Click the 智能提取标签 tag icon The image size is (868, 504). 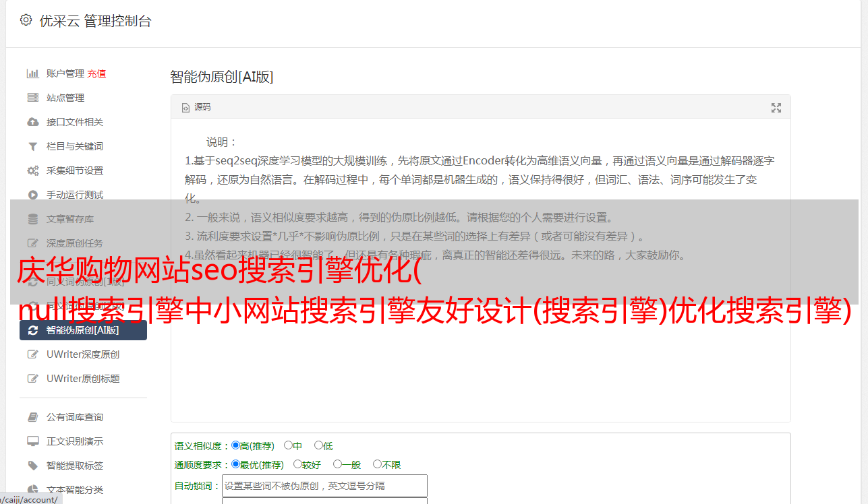pos(32,466)
